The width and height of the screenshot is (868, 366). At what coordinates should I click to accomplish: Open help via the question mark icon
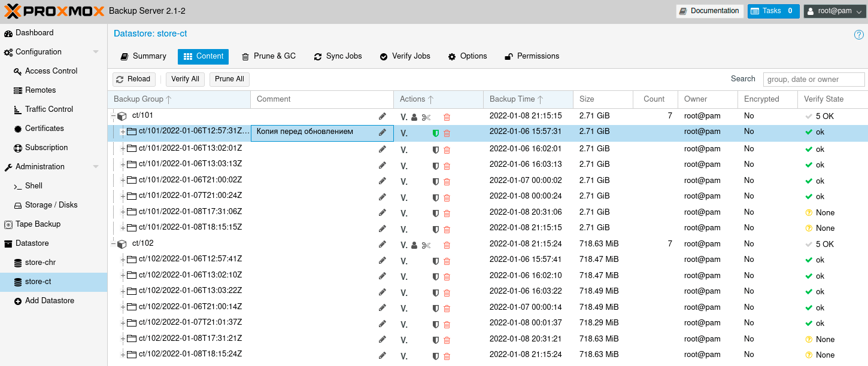[858, 35]
